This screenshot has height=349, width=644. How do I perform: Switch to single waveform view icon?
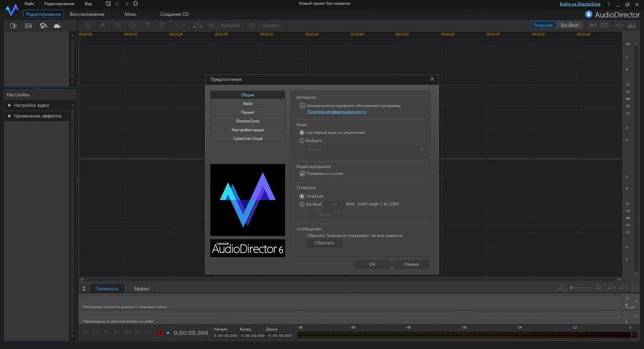coord(593,25)
